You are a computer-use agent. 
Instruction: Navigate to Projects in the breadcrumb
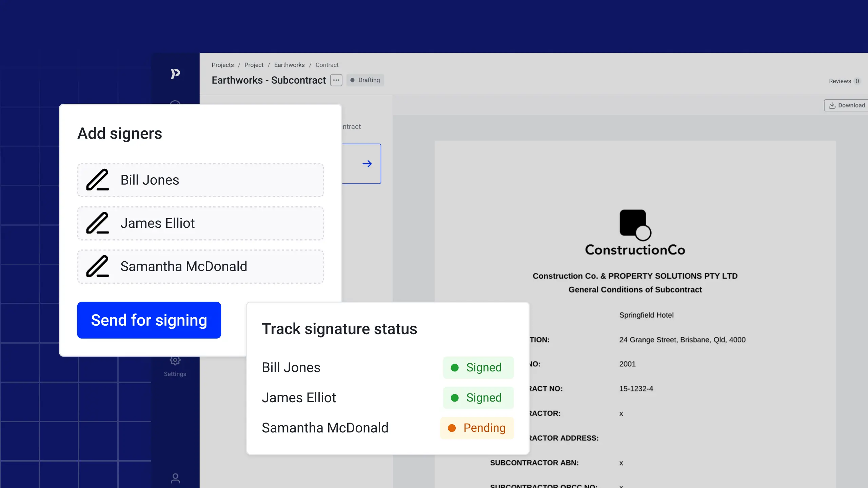[x=223, y=65]
